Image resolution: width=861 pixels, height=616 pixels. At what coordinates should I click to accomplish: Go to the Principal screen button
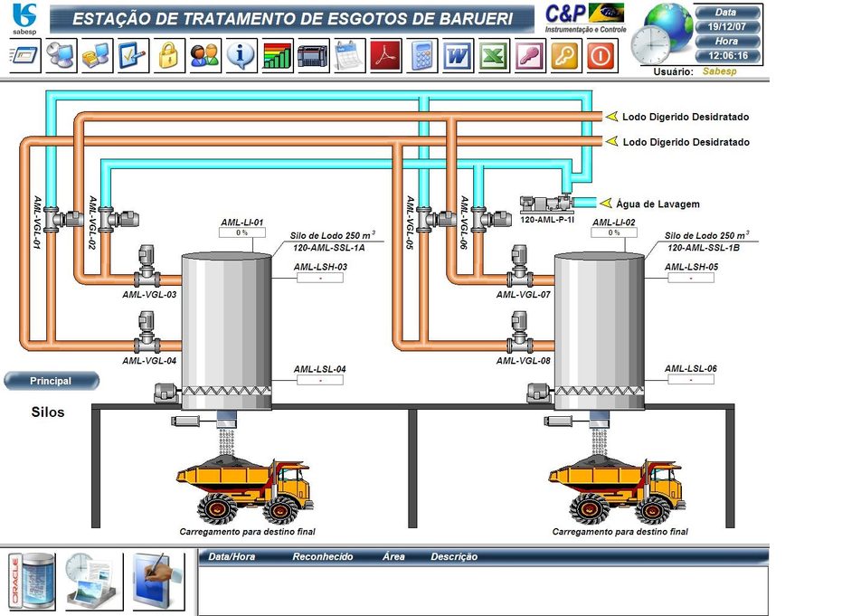[x=51, y=381]
